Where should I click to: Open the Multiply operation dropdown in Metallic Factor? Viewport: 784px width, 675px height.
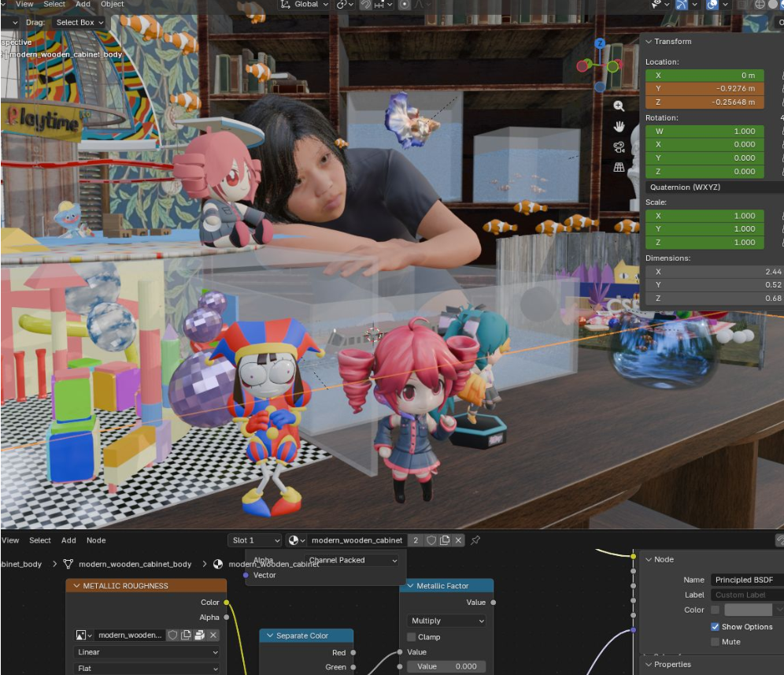tap(447, 621)
